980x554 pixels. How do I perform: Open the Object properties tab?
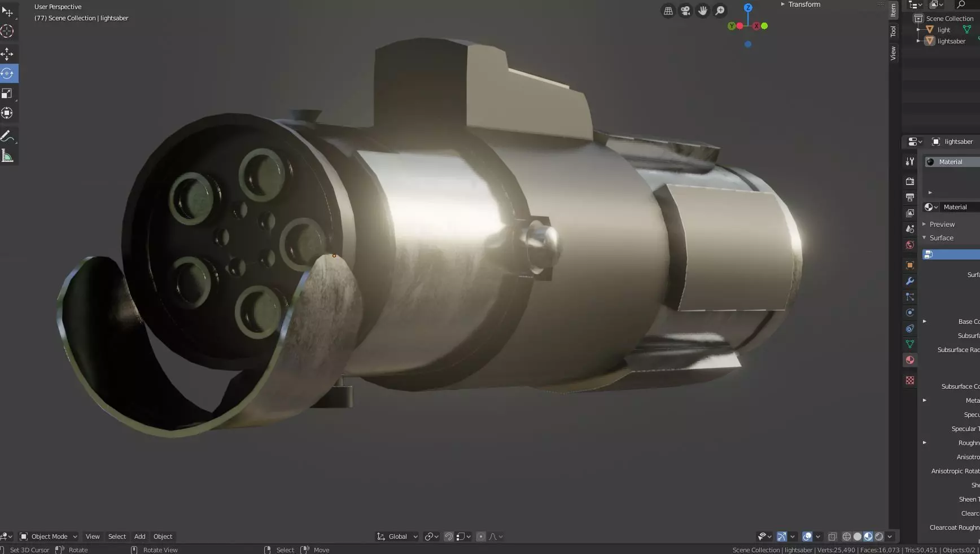(x=909, y=265)
